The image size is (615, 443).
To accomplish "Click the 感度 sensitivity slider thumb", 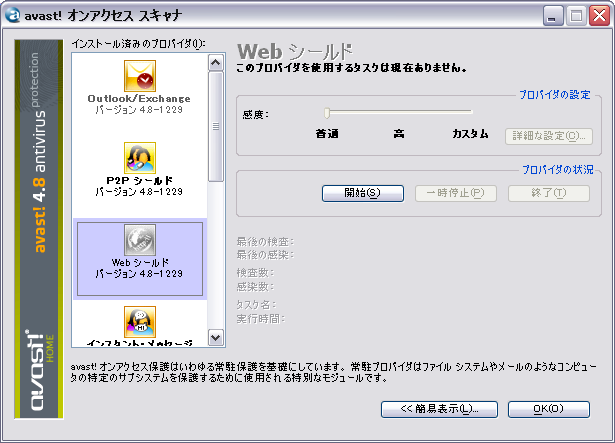I will 327,113.
